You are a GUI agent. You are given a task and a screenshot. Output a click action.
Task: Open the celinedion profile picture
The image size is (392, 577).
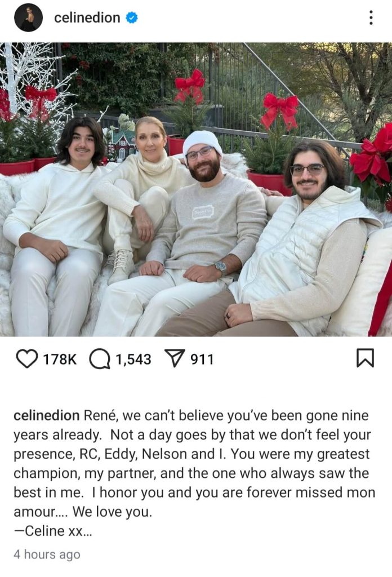point(28,17)
